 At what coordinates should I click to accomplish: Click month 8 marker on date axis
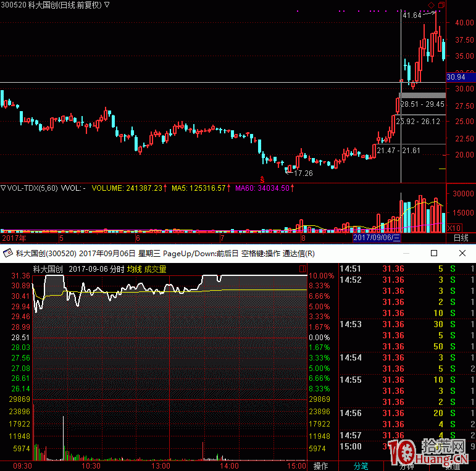click(x=303, y=238)
